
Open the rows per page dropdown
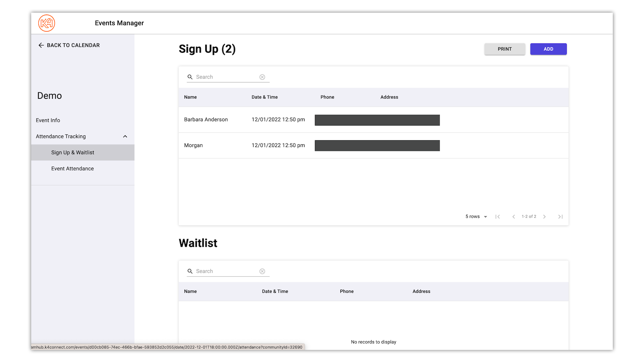[486, 217]
